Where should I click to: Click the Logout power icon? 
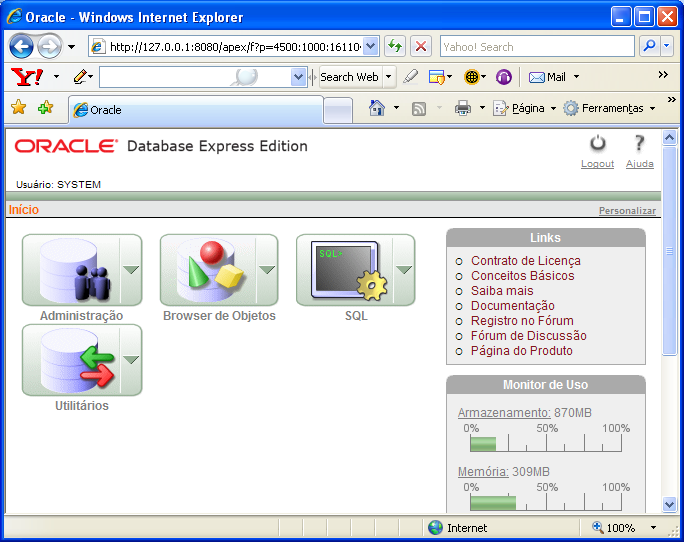598,143
